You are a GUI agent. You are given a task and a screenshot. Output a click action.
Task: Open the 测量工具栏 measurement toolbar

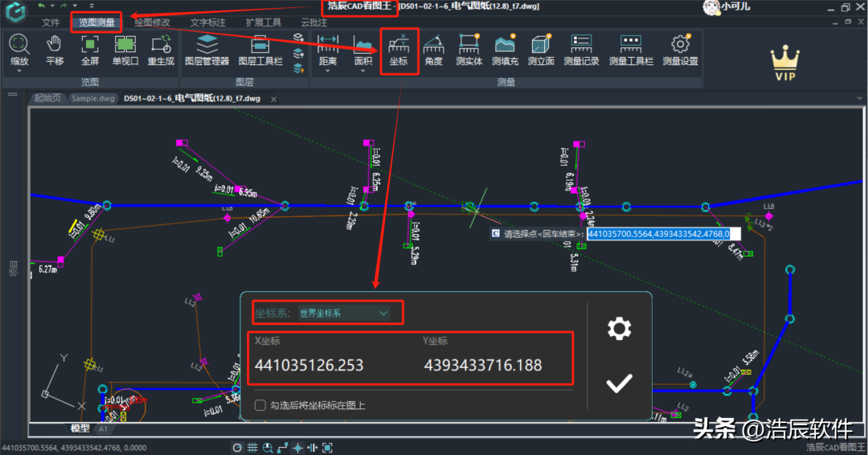point(631,50)
